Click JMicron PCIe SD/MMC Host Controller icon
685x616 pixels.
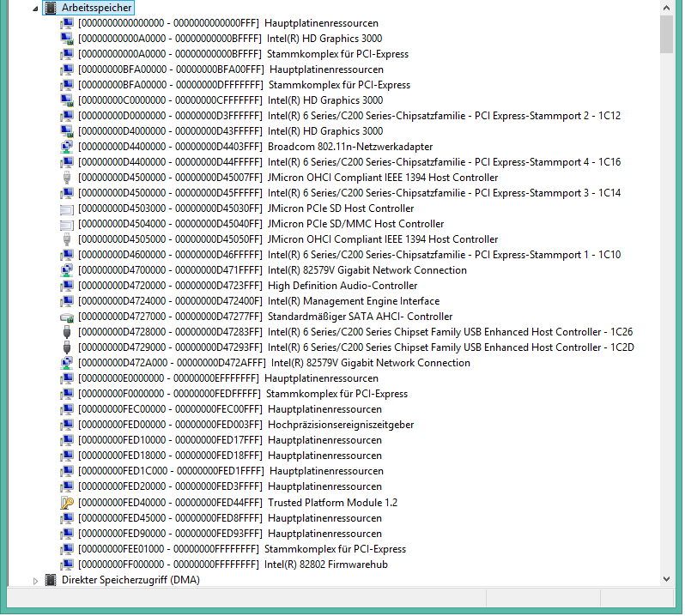coord(67,225)
